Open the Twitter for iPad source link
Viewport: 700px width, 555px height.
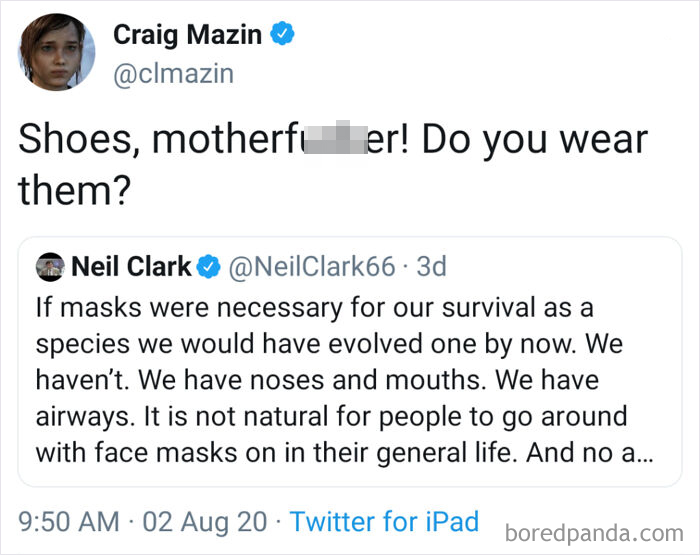click(x=384, y=522)
